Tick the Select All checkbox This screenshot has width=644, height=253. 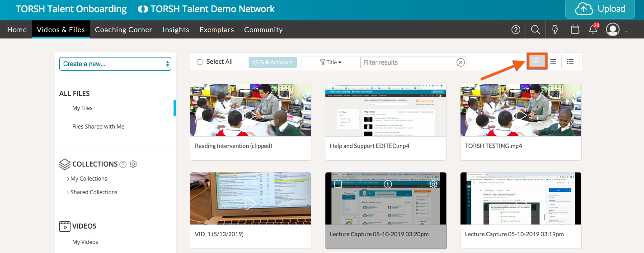(x=200, y=62)
